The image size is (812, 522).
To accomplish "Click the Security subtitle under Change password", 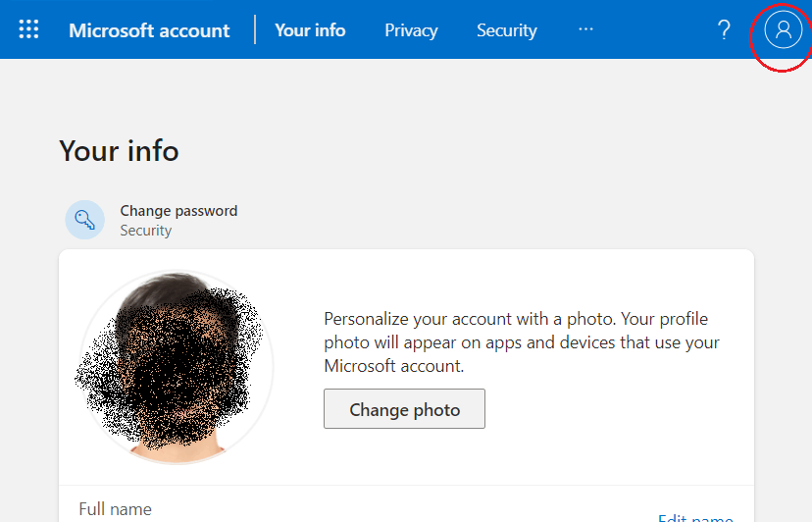I will pyautogui.click(x=145, y=231).
